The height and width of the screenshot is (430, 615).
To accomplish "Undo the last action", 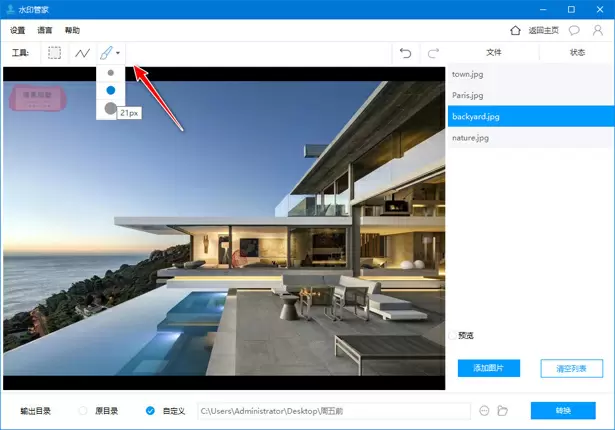I will 406,53.
